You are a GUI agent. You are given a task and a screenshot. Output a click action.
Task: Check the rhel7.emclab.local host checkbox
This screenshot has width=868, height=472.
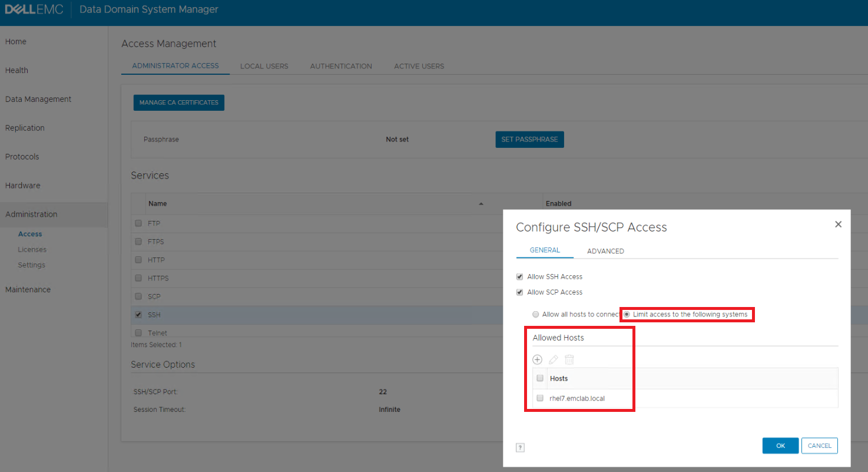click(x=540, y=398)
